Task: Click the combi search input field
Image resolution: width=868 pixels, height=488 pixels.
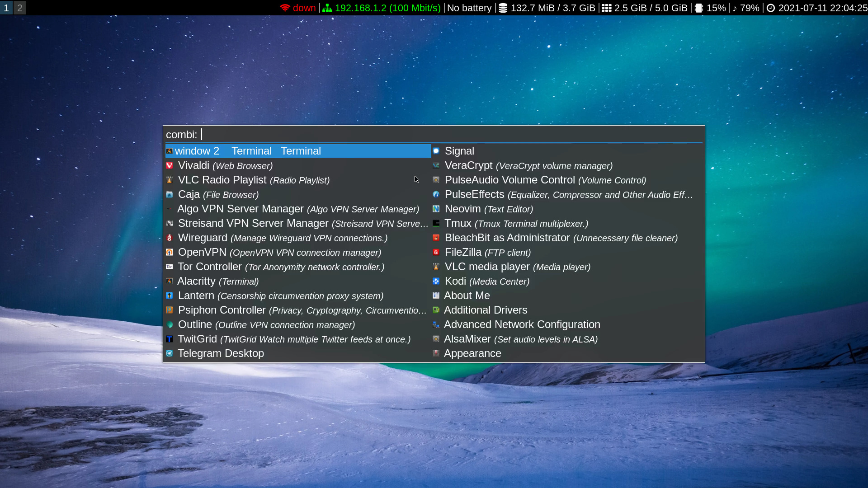Action: [x=434, y=135]
